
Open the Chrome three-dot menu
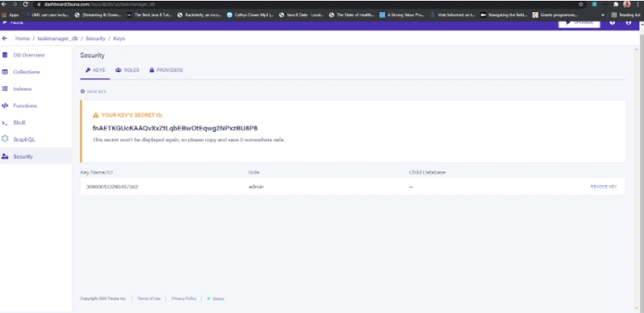tap(638, 4)
